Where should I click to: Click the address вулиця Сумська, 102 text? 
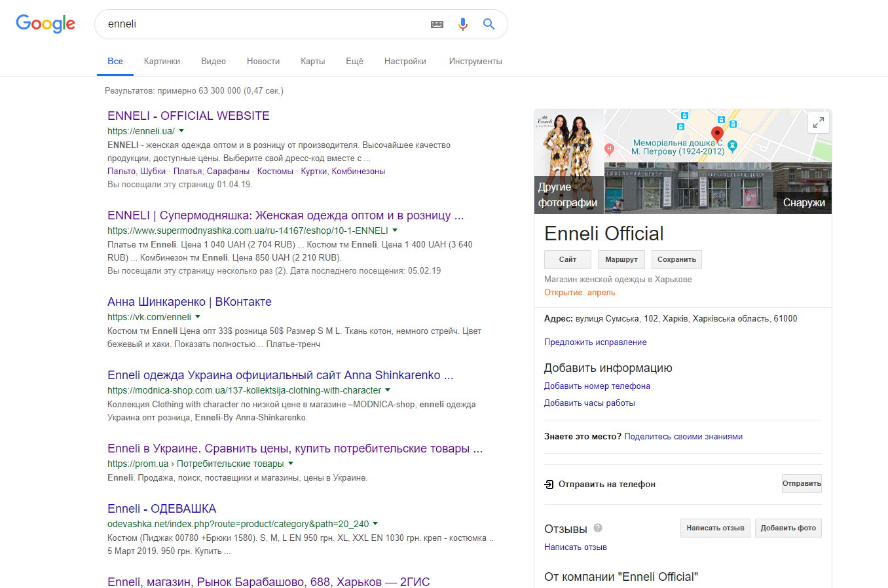[686, 319]
